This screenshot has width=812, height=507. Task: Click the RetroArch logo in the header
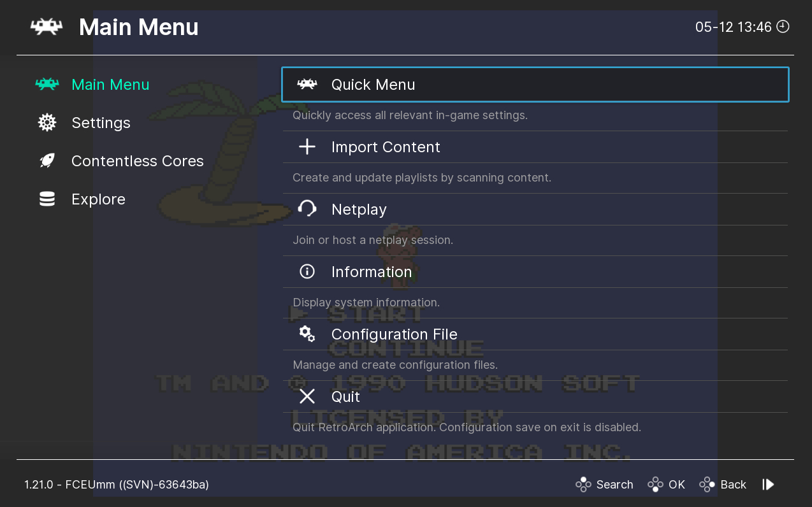(47, 27)
